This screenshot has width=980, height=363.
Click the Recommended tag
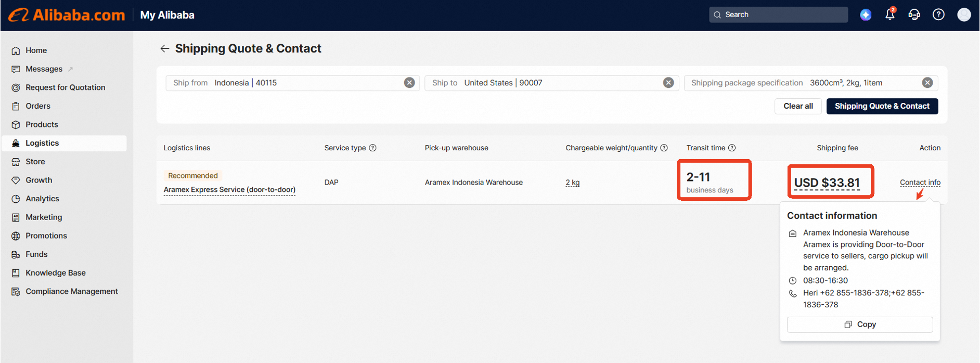point(193,176)
